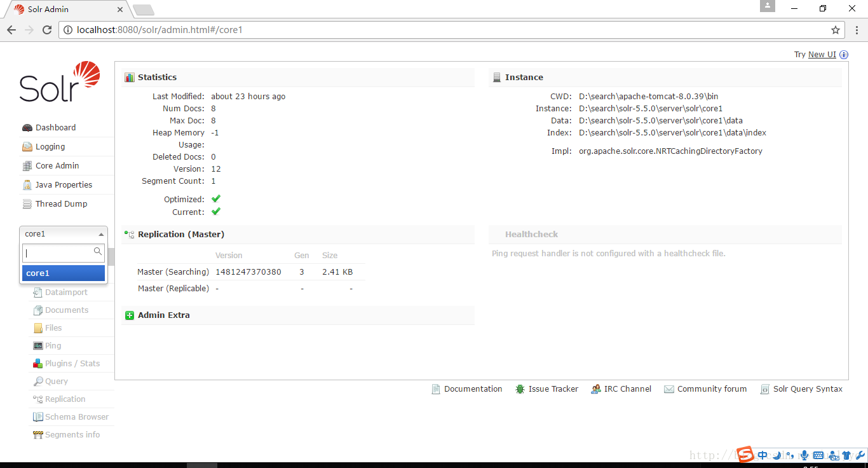868x468 pixels.
Task: Go to Core Admin
Action: tap(50, 166)
